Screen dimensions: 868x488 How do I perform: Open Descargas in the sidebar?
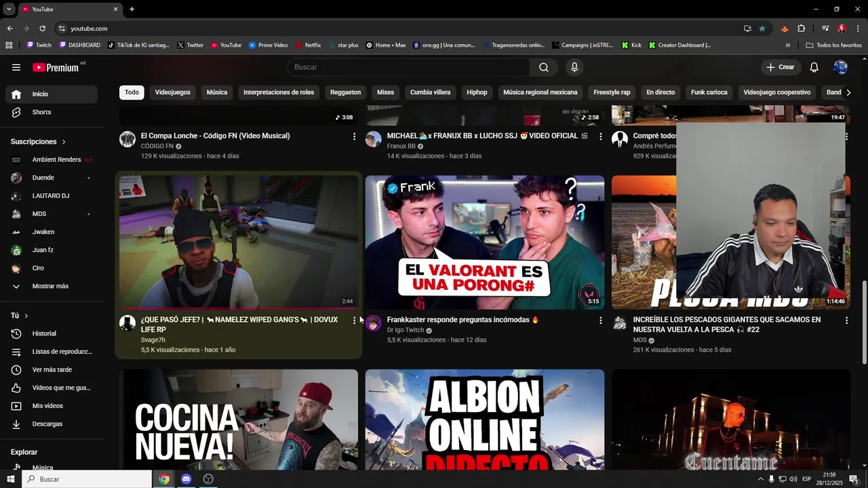tap(52, 424)
